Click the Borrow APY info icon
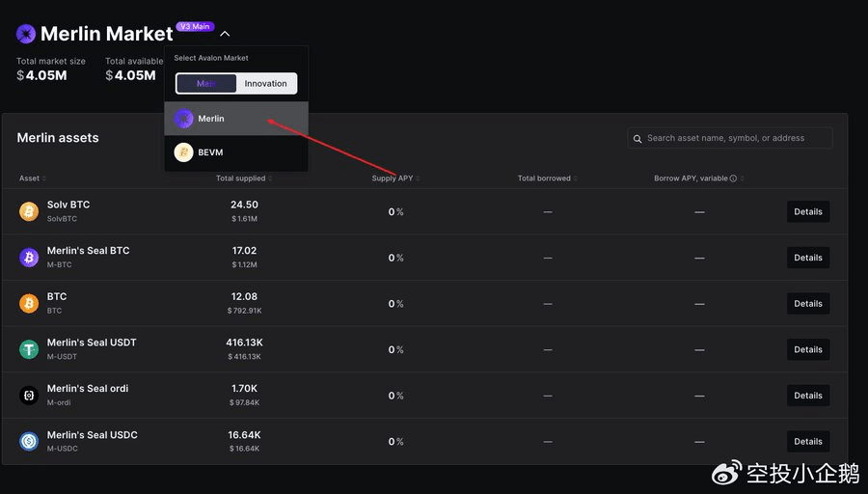The image size is (868, 494). 733,178
